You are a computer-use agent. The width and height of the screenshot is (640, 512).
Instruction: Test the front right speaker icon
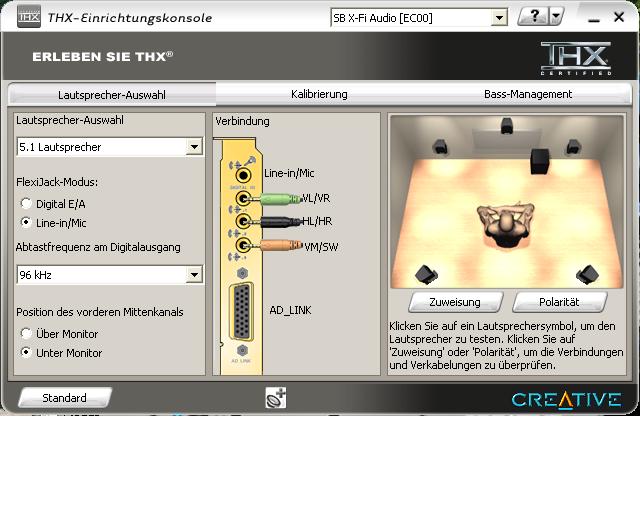[573, 147]
